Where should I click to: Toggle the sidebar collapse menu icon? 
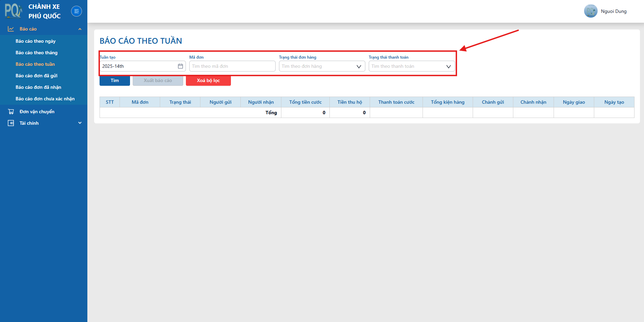pyautogui.click(x=77, y=11)
